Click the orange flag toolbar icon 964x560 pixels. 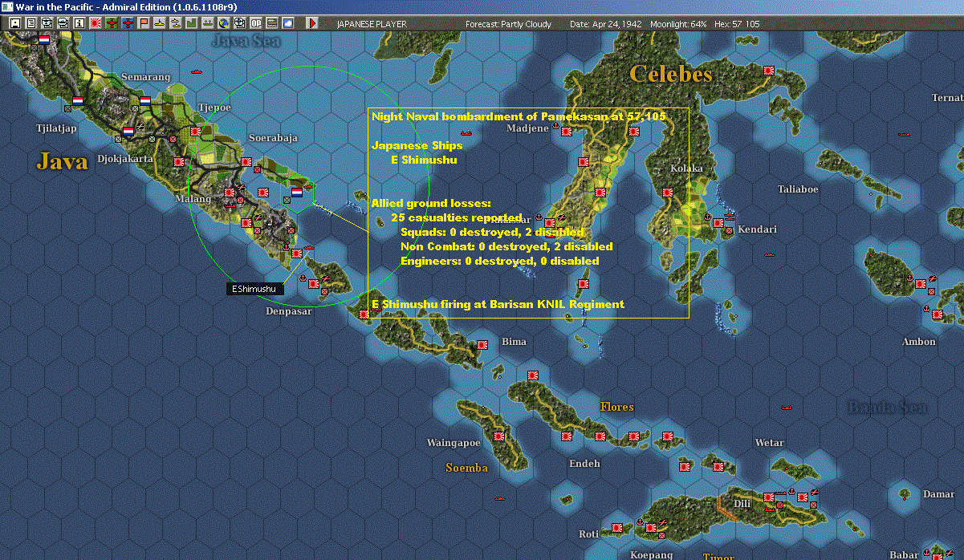[x=144, y=23]
